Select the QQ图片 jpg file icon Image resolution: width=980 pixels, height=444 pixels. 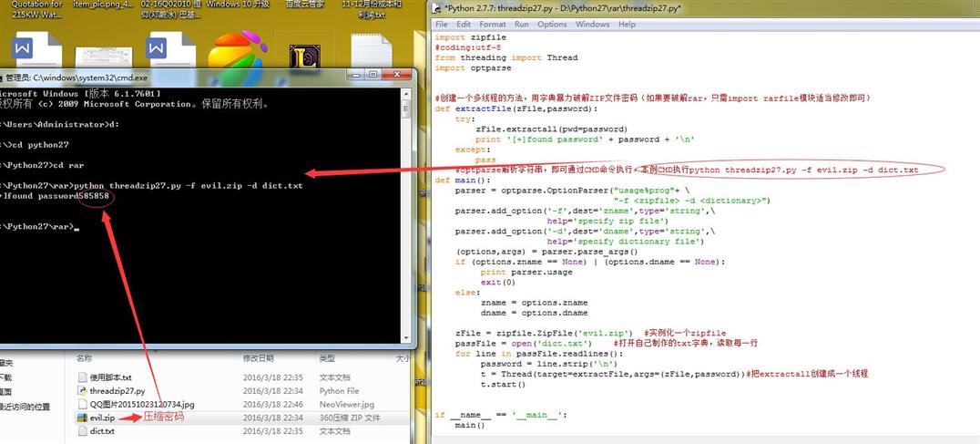[x=83, y=404]
